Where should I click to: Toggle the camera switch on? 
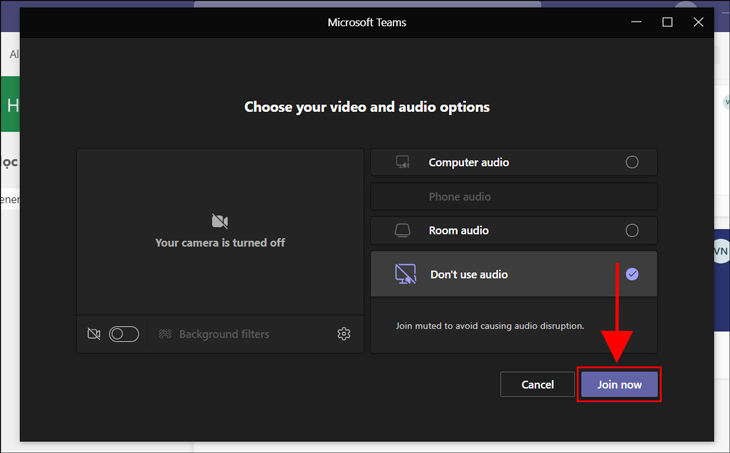124,334
